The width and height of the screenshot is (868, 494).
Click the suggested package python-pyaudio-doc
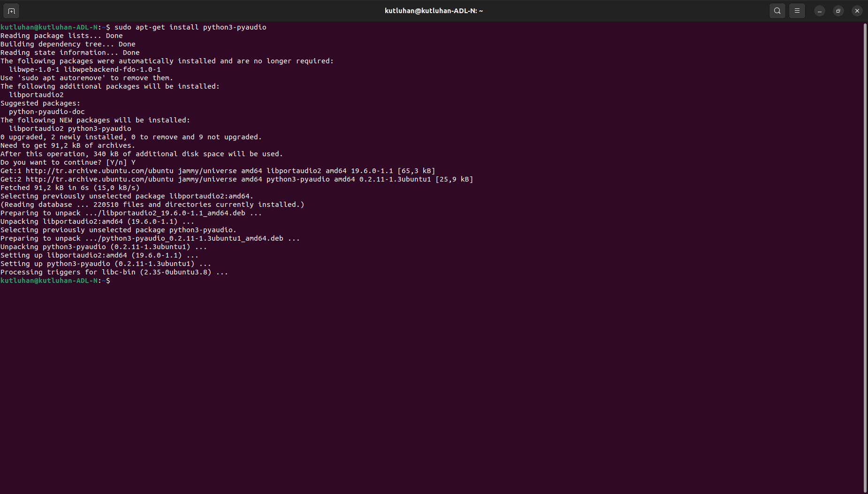[x=46, y=112]
